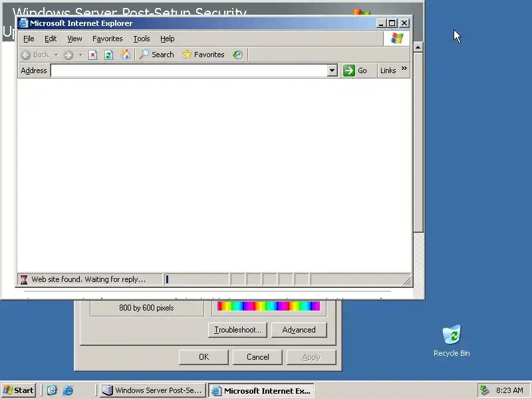532x399 pixels.
Task: Open the View menu
Action: pyautogui.click(x=74, y=39)
